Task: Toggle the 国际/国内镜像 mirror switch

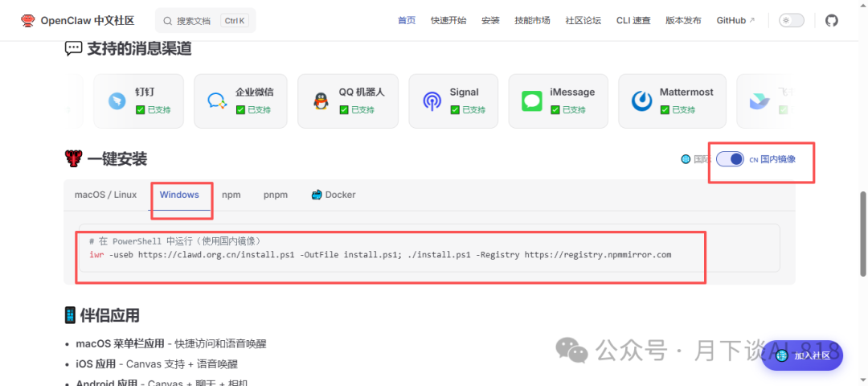Action: click(x=730, y=159)
